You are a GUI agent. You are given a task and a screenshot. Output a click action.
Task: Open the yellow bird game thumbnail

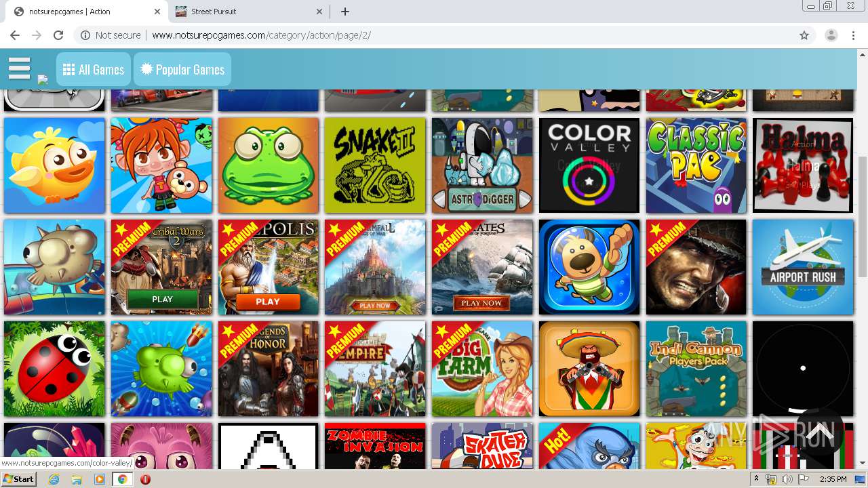click(x=54, y=165)
